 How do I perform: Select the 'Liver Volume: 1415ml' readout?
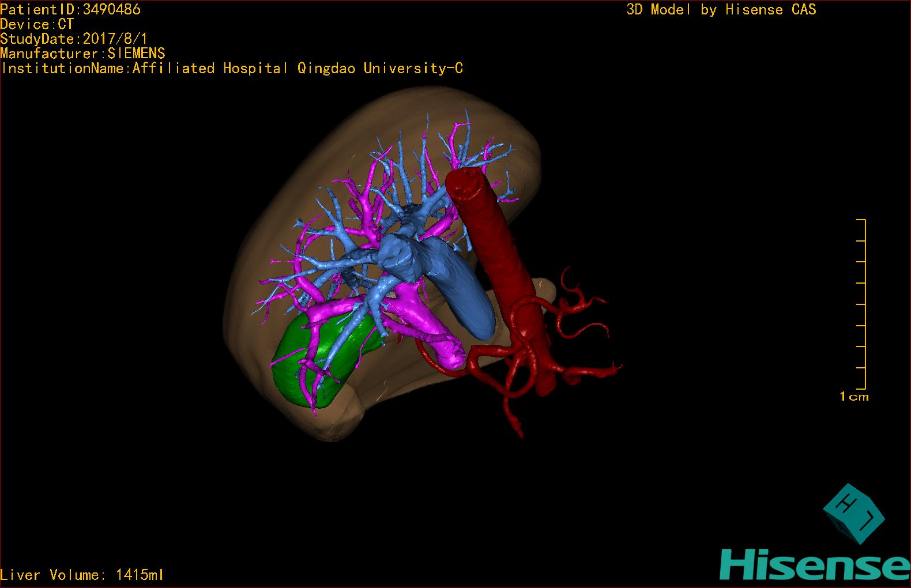82,575
